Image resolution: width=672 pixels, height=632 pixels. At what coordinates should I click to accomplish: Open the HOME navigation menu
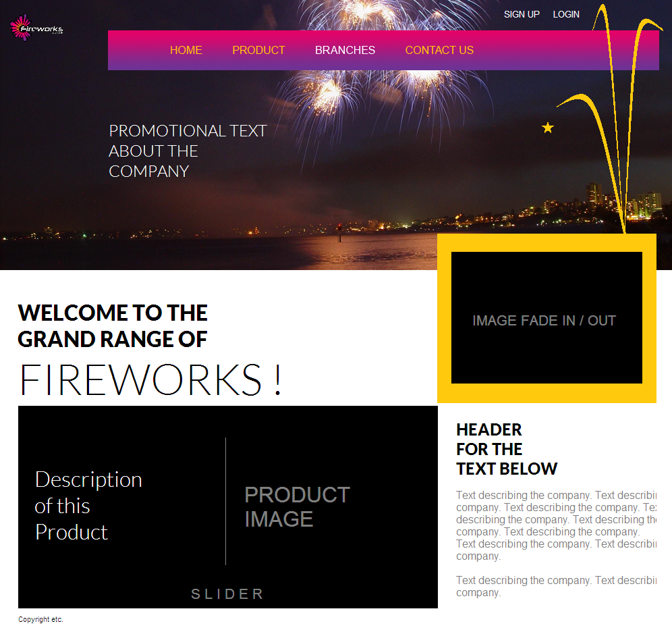coord(186,49)
